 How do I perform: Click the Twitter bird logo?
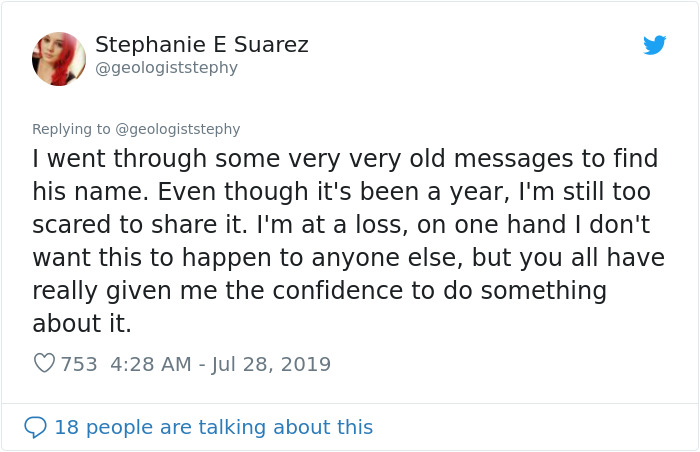[x=655, y=45]
